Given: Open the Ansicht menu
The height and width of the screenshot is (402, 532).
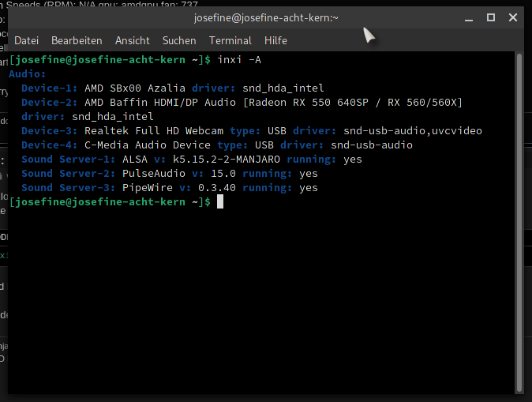Looking at the screenshot, I should 132,40.
